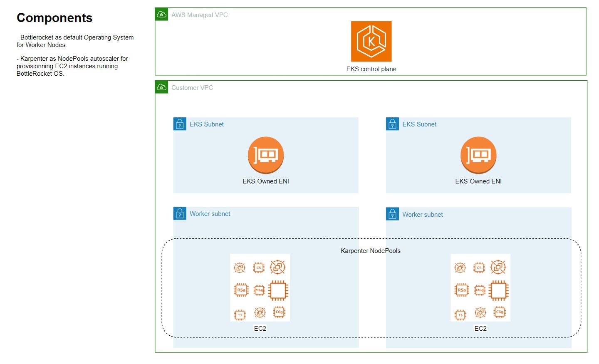Click the 'EKS control plane' caption
Screen dimensions: 599x364
coord(371,69)
